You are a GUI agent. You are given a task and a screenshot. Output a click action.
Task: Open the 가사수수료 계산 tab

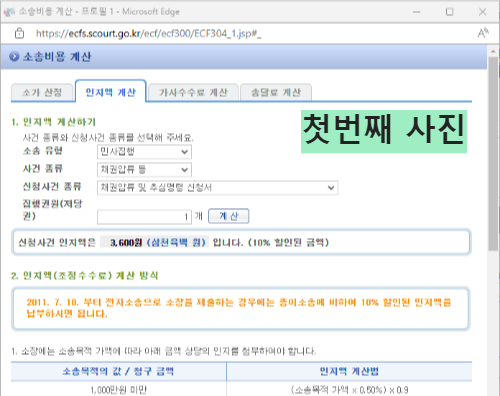(193, 92)
